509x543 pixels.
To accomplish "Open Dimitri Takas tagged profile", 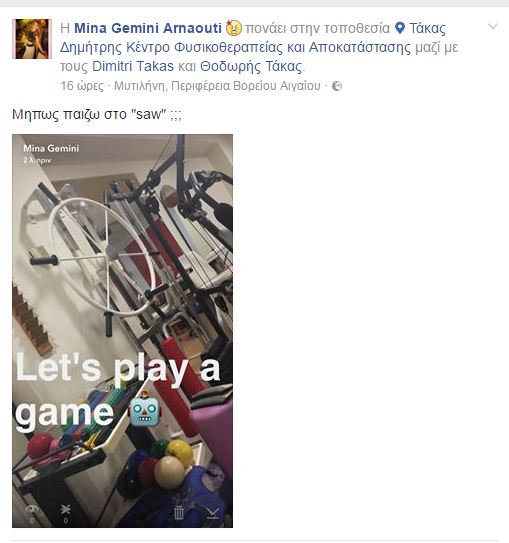I will coord(133,66).
